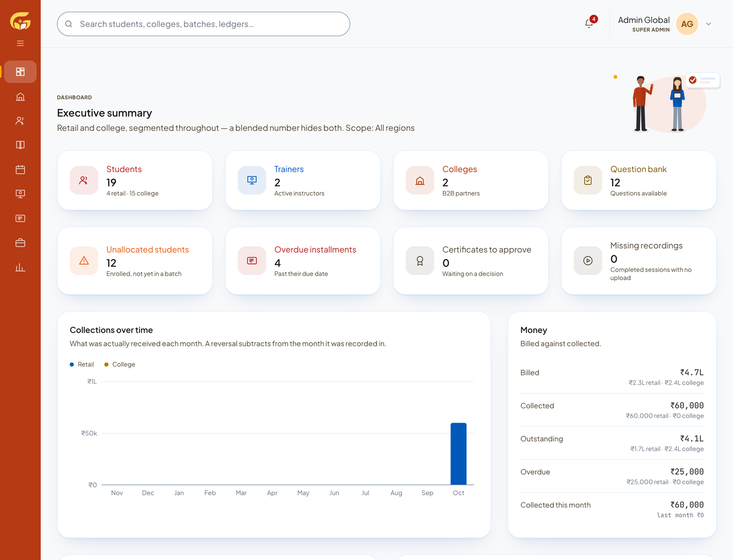Open the Colleges summary link

click(460, 169)
